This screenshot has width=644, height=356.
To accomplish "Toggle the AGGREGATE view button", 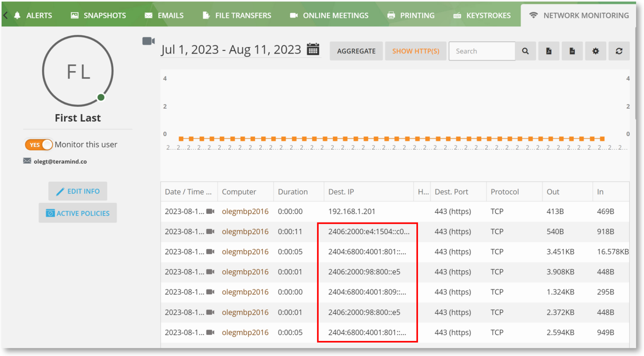I will point(356,51).
